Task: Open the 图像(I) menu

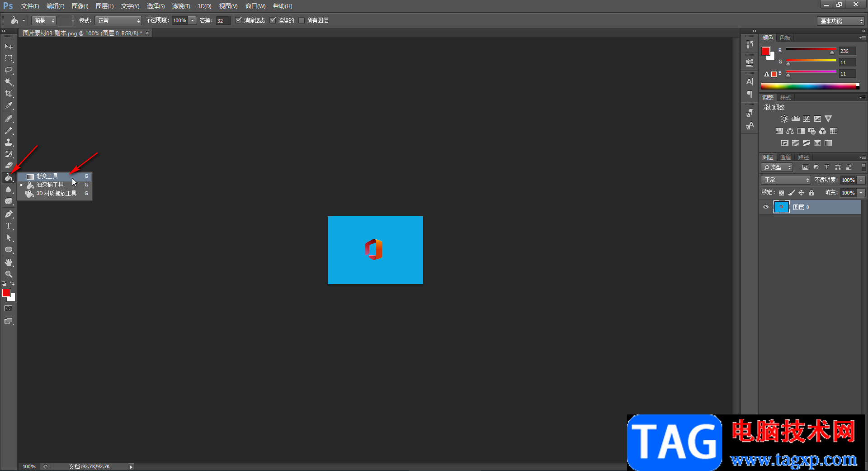Action: 80,6
